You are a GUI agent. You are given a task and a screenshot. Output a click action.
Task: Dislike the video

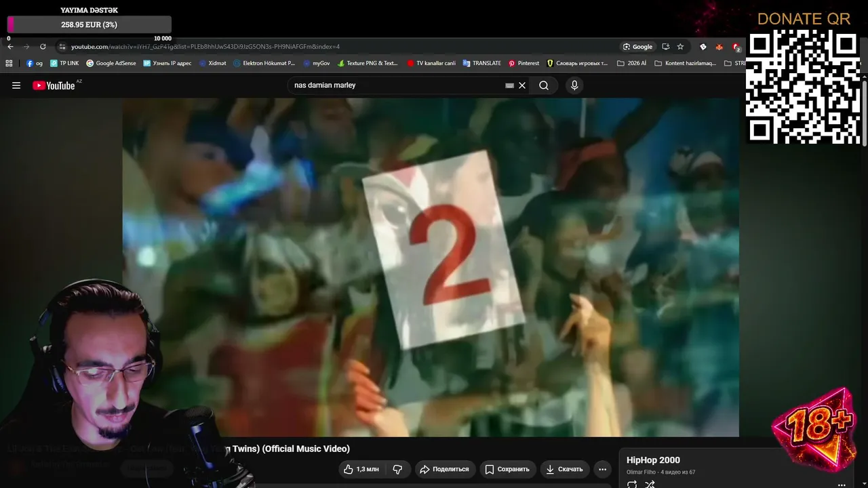[398, 469]
